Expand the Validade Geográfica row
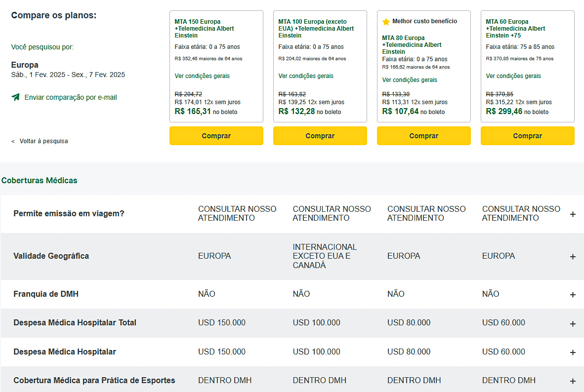Screen dimensions: 584x392 pyautogui.click(x=573, y=257)
